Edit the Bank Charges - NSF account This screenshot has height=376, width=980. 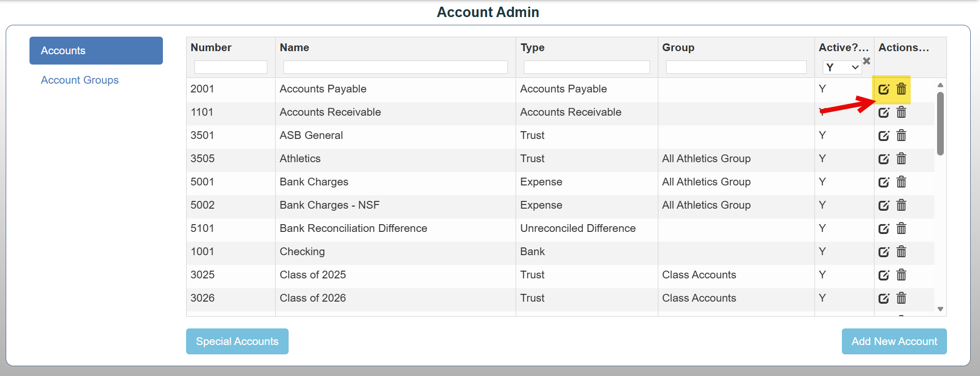click(x=884, y=205)
